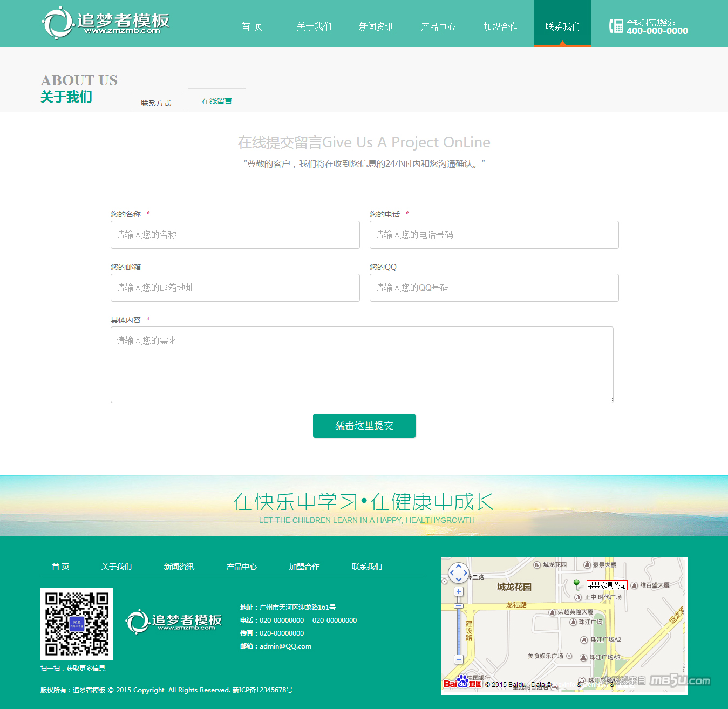
Task: Switch to the 联系方式 tab
Action: tap(156, 103)
